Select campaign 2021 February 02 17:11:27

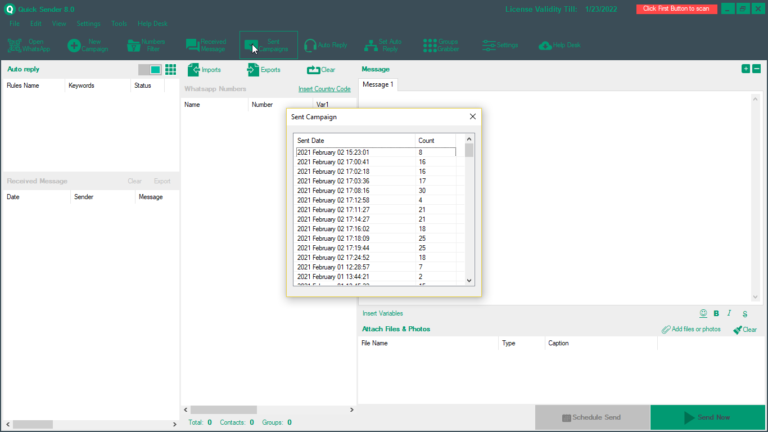(376, 210)
